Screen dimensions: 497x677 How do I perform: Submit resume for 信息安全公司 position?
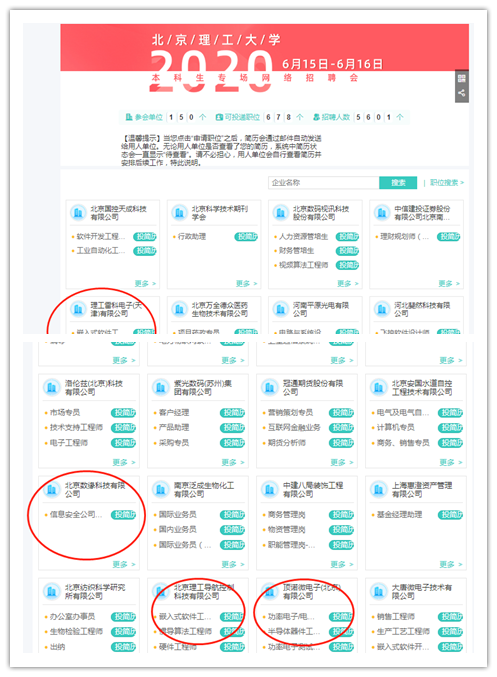pyautogui.click(x=123, y=515)
